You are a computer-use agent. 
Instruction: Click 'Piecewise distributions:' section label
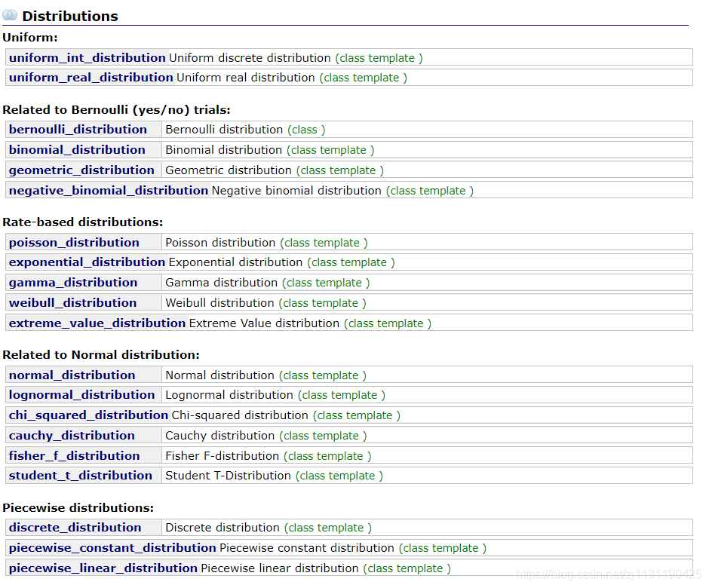pyautogui.click(x=78, y=508)
